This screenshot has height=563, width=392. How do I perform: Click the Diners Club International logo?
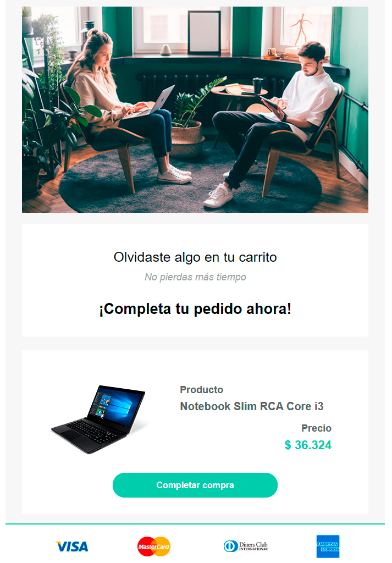click(246, 546)
